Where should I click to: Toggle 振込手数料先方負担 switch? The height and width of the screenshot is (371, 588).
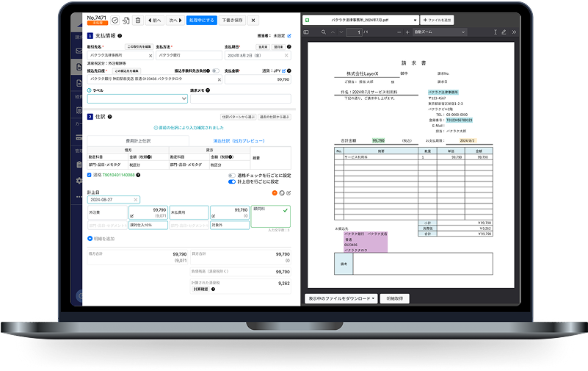point(216,71)
